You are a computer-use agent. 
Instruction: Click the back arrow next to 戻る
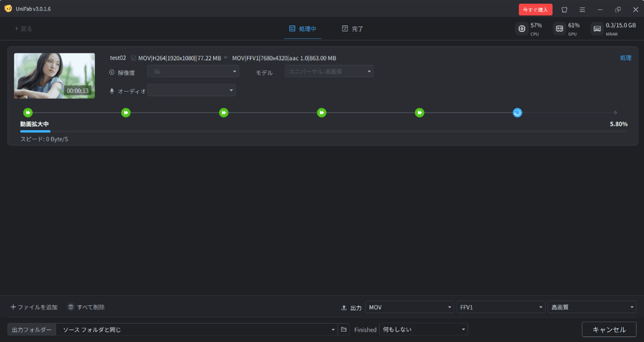coord(16,29)
